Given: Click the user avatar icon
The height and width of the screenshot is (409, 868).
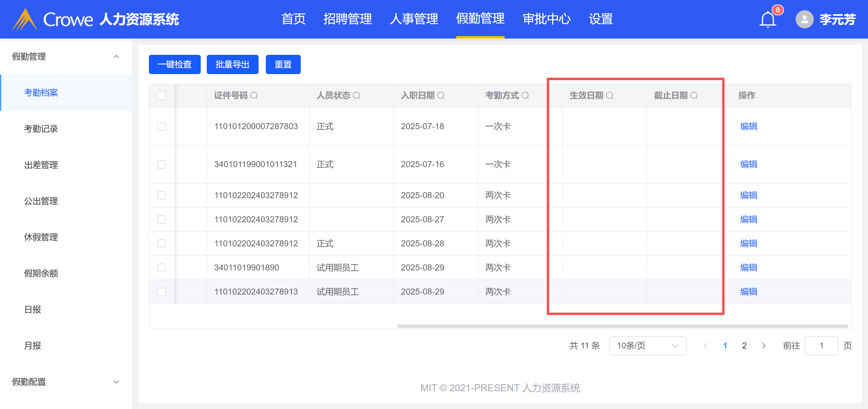Looking at the screenshot, I should 804,20.
